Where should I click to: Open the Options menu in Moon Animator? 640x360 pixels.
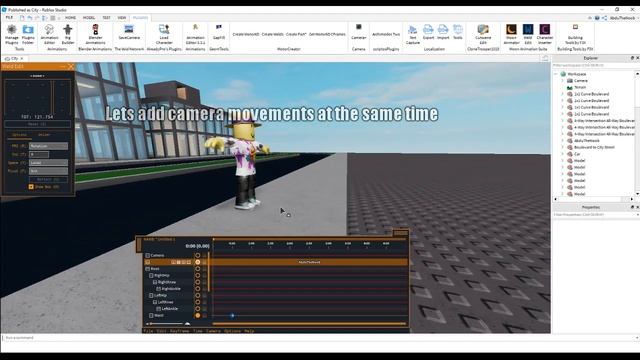click(232, 331)
